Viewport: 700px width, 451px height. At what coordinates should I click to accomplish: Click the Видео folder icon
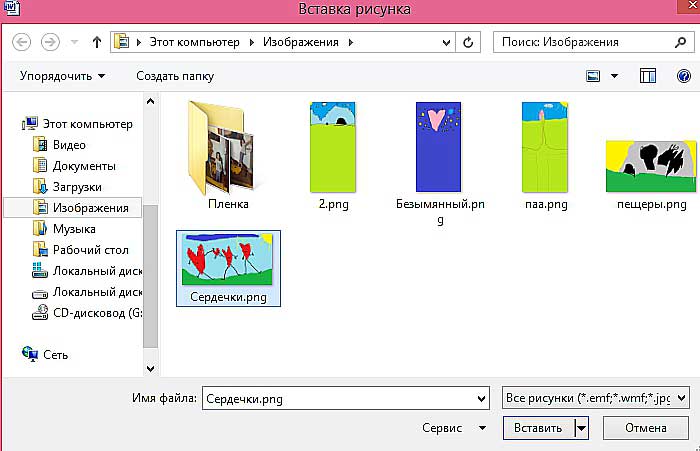click(x=40, y=144)
